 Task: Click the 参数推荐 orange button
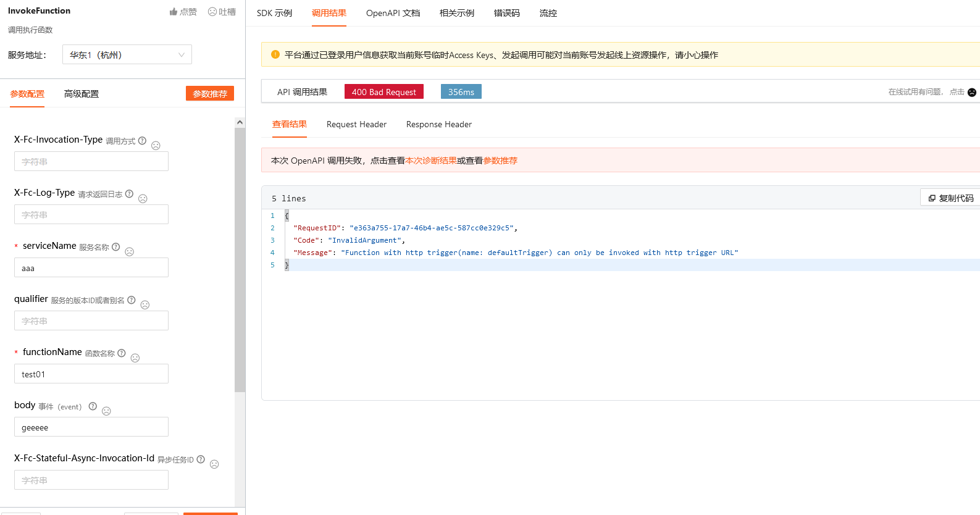click(210, 93)
